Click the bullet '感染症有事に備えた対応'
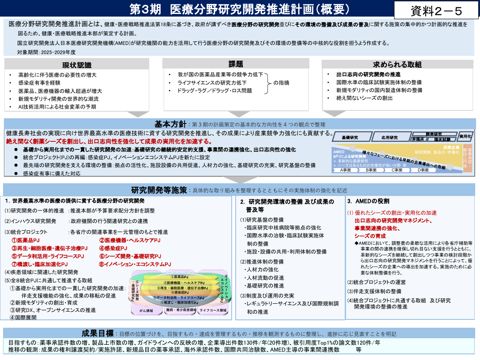The height and width of the screenshot is (360, 480). coord(51,173)
